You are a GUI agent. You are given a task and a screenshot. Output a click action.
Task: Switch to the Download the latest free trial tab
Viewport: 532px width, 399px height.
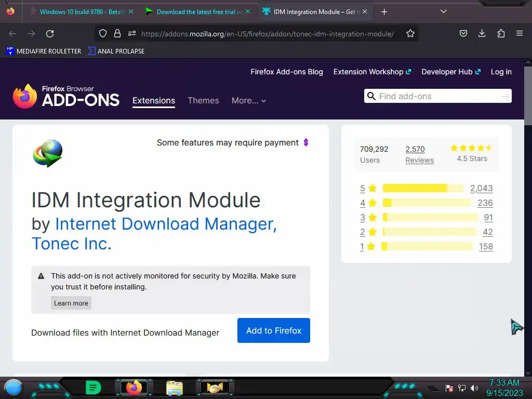[x=198, y=12]
